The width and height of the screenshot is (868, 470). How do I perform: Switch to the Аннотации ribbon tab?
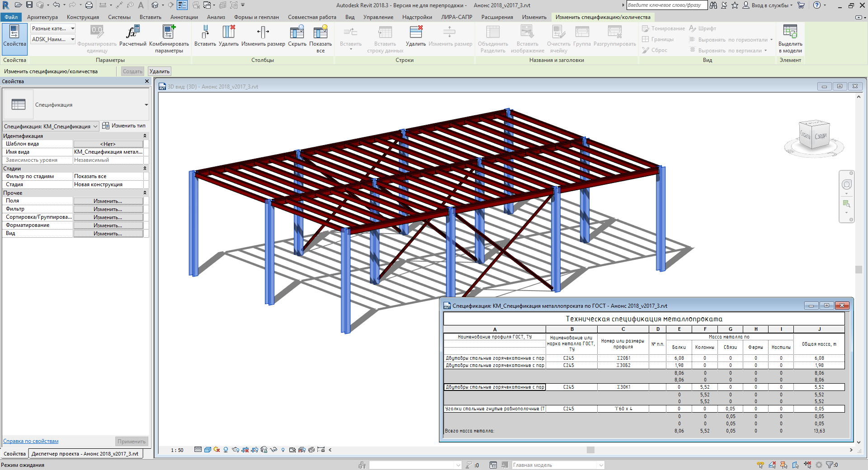pos(184,17)
